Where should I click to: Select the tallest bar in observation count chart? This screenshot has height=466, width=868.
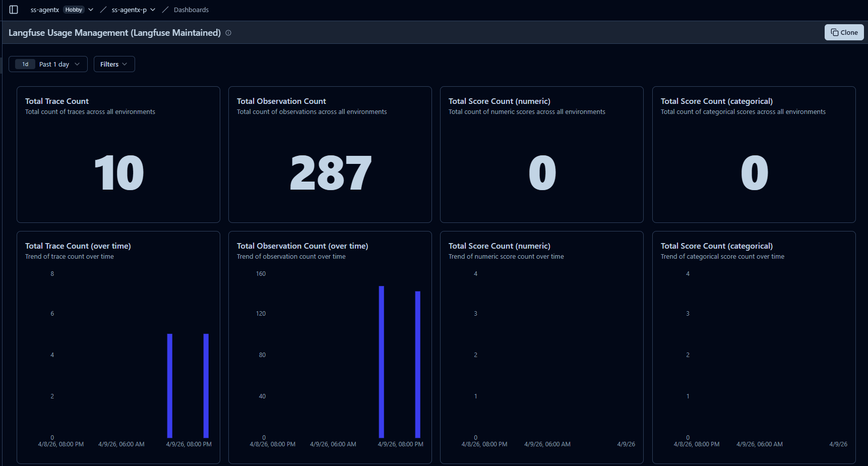pos(382,362)
